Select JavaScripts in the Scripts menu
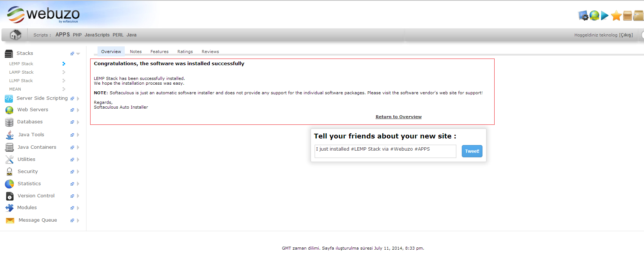This screenshot has width=644, height=257. (97, 35)
